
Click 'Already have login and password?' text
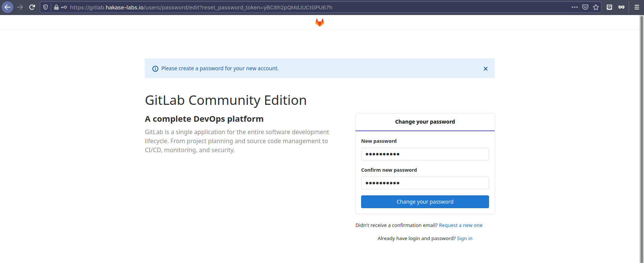416,239
